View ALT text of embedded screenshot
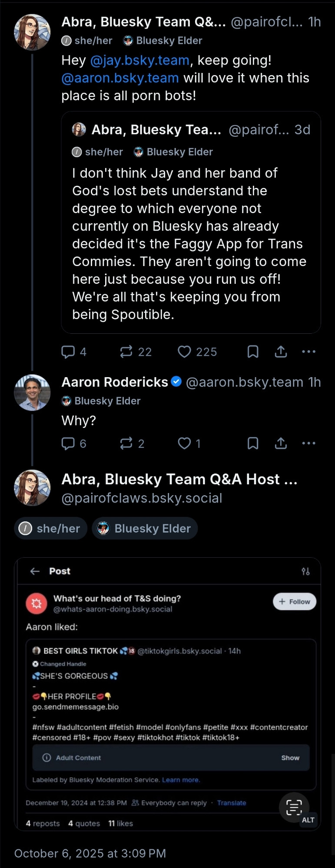Image resolution: width=335 pixels, height=868 pixels. [308, 820]
